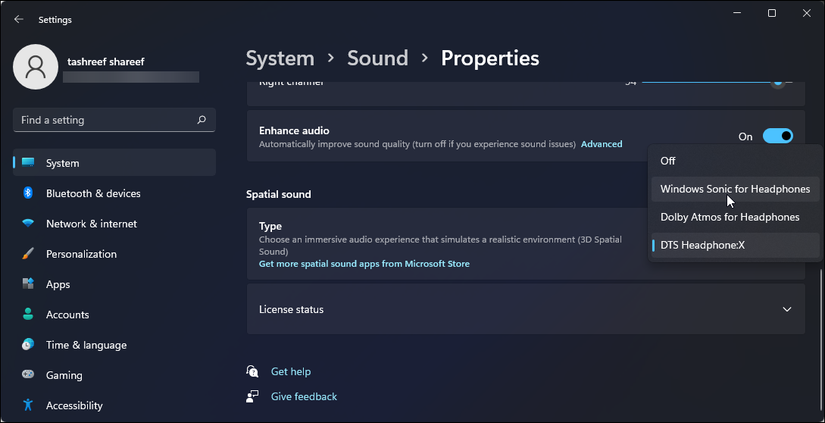This screenshot has width=825, height=423.
Task: Click the search magnifier icon
Action: 201,120
